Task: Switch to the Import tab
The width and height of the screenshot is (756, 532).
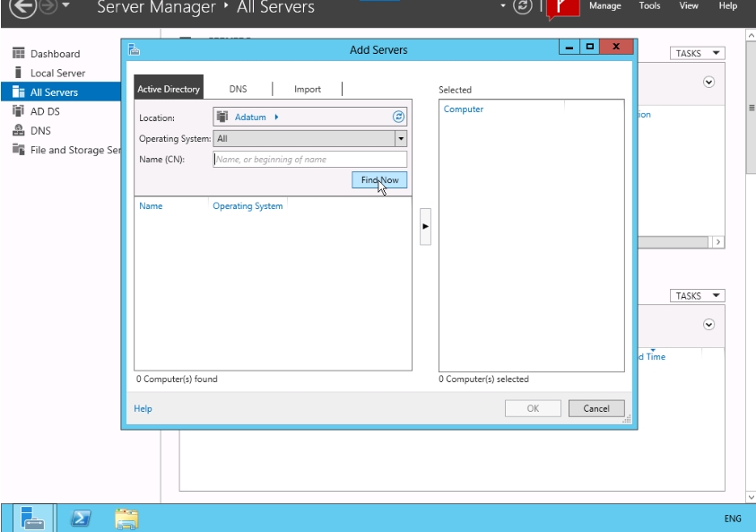Action: pyautogui.click(x=308, y=89)
